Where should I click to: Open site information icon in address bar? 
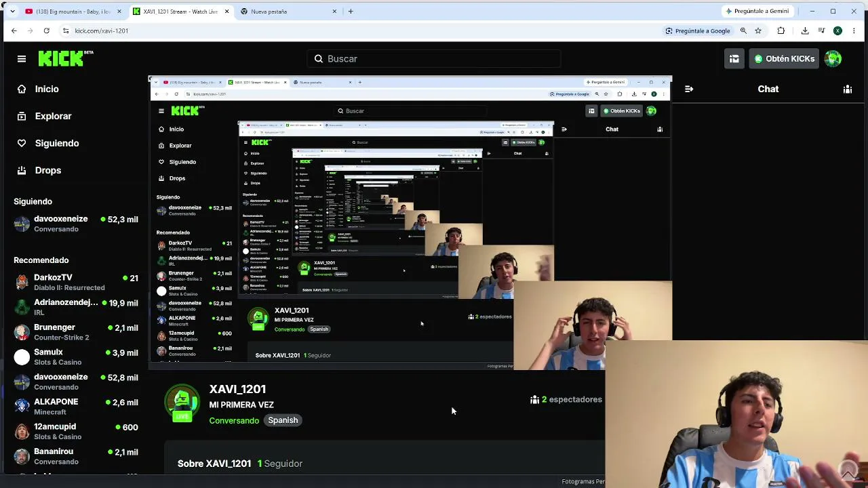click(66, 30)
